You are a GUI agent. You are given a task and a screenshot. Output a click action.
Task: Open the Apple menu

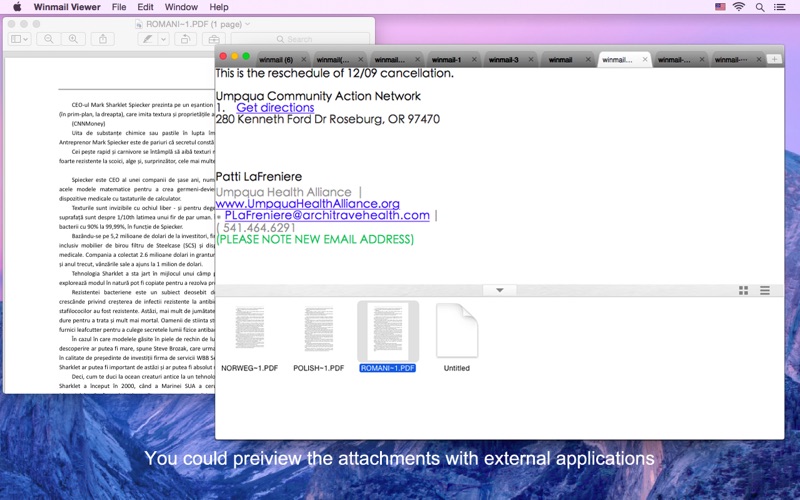pyautogui.click(x=17, y=7)
